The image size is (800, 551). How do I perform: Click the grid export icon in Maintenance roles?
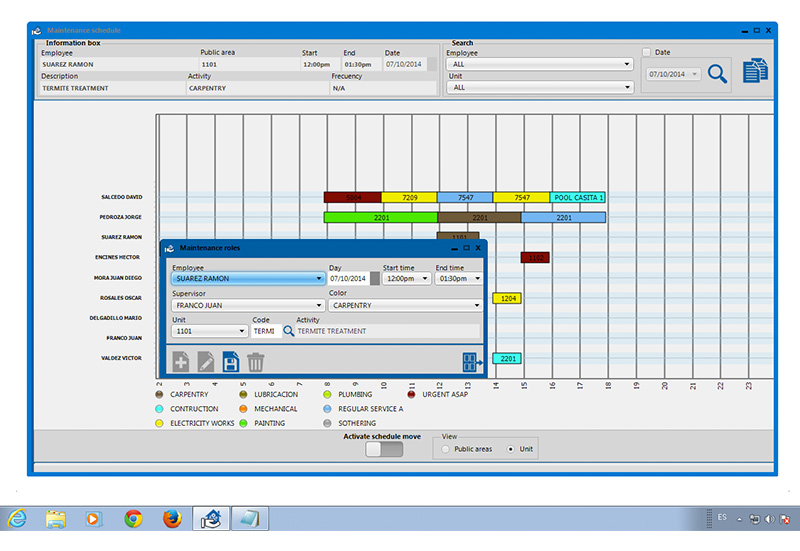click(x=471, y=362)
